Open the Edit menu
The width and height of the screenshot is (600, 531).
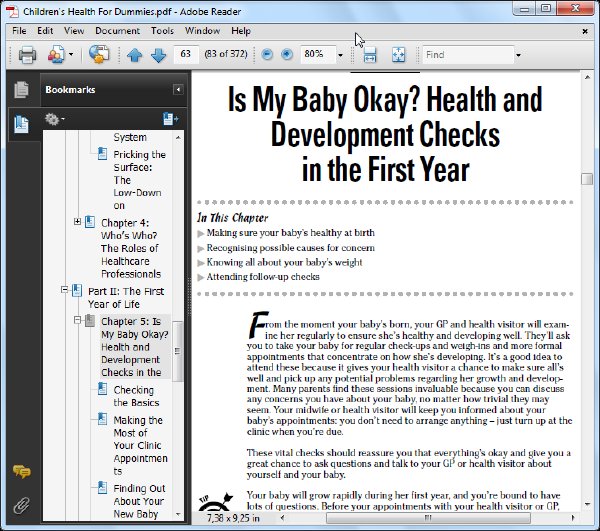[x=45, y=31]
